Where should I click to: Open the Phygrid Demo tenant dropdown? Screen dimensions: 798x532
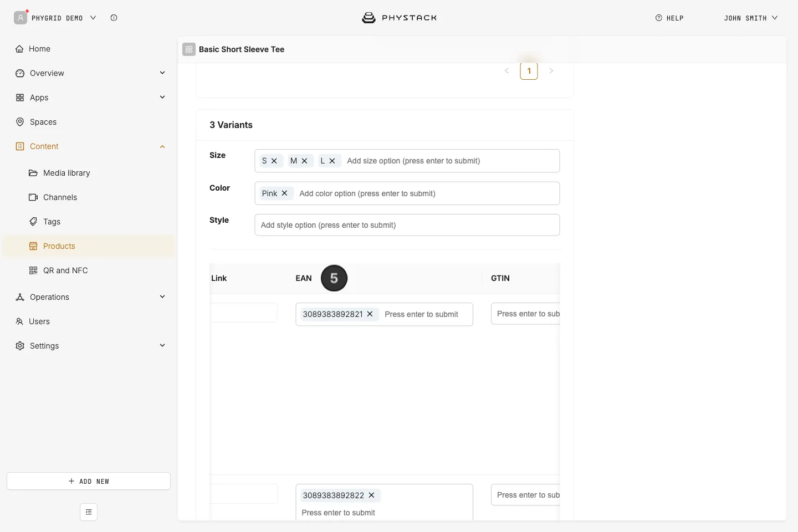(55, 18)
